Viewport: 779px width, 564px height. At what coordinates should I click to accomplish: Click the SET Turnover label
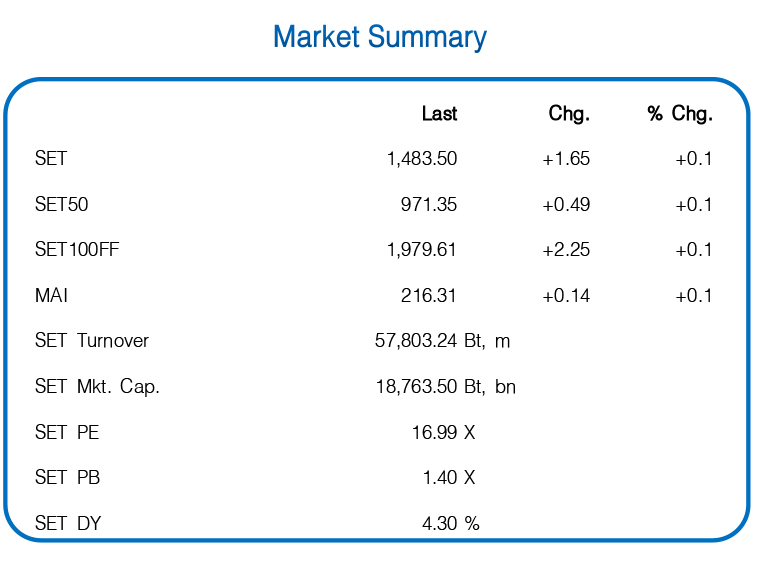92,341
